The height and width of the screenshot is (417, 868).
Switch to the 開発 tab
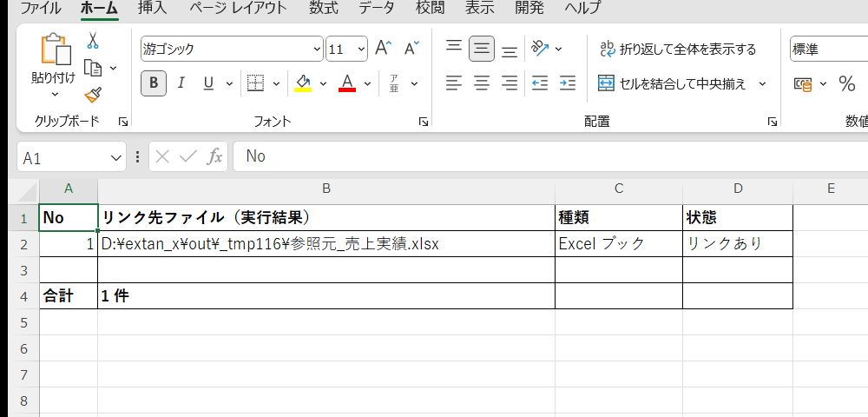[x=529, y=8]
